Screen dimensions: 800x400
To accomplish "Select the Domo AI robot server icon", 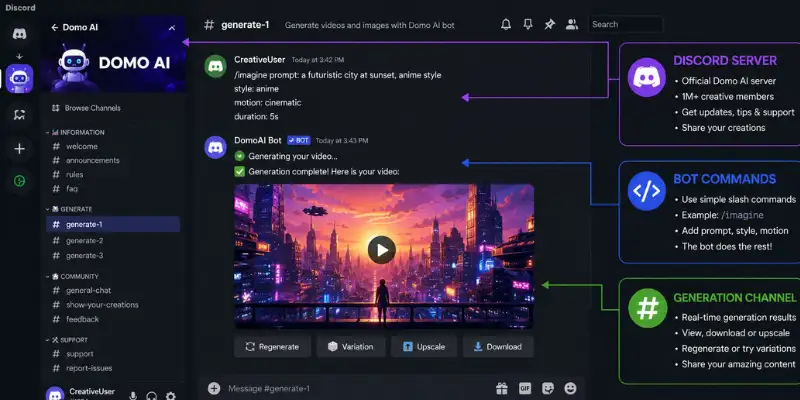I will pyautogui.click(x=19, y=79).
